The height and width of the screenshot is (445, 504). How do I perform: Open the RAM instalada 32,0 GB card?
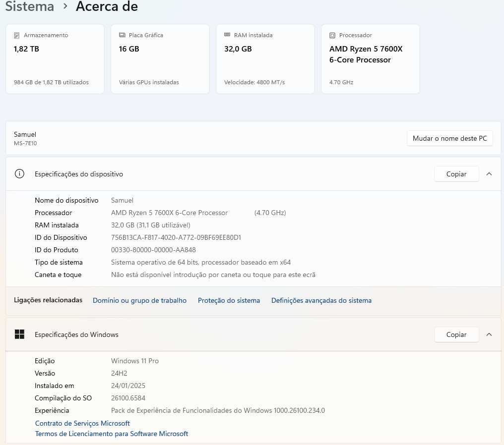(x=265, y=59)
